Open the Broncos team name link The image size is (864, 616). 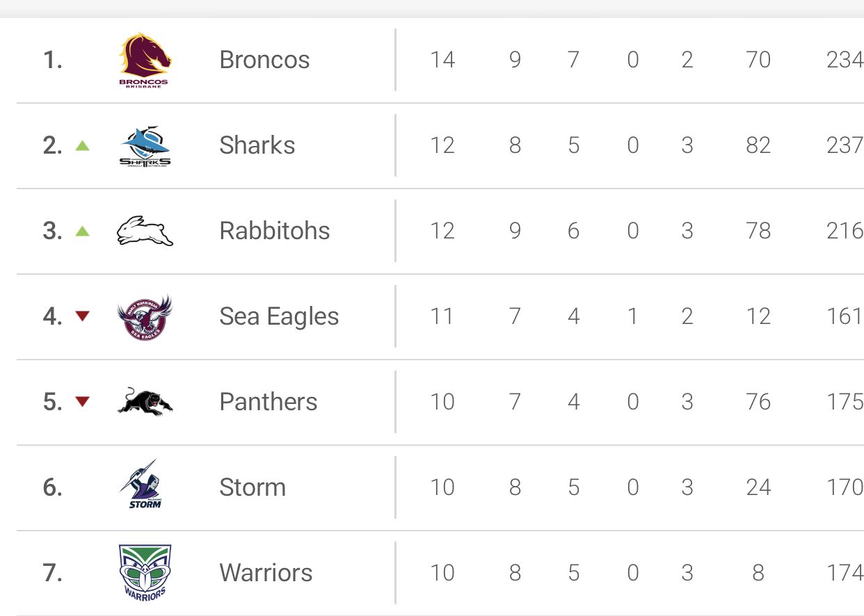(x=264, y=60)
